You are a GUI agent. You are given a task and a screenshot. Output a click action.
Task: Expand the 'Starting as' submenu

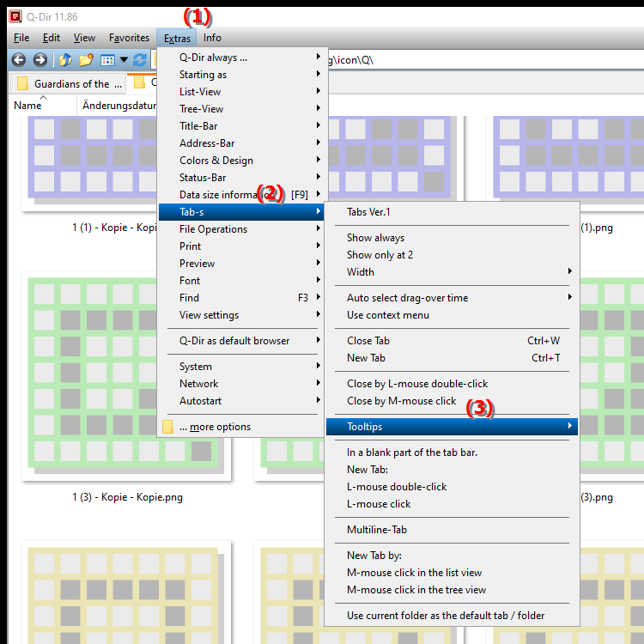tap(243, 75)
